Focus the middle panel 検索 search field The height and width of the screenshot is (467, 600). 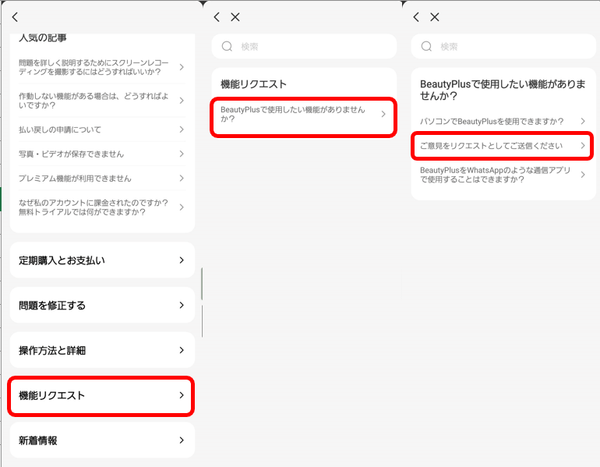click(304, 46)
